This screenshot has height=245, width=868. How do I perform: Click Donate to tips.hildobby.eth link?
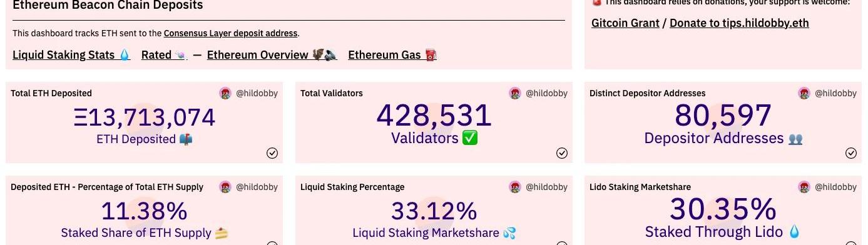click(739, 23)
